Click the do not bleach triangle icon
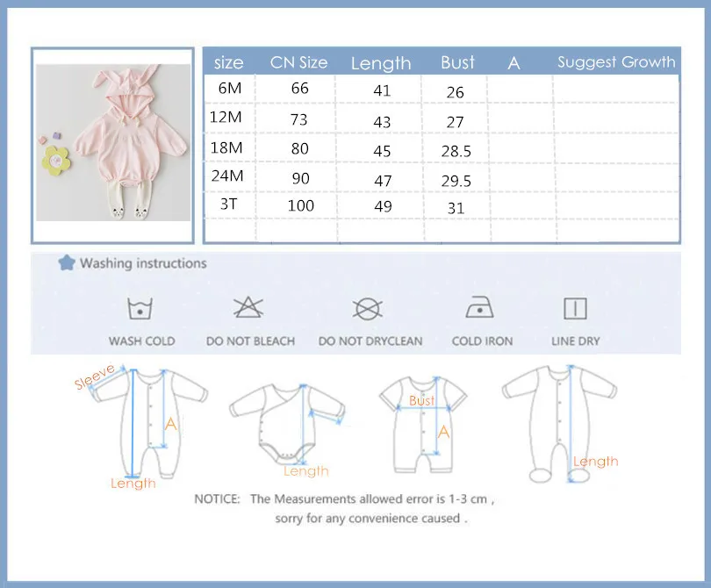Screen dimensions: 711x588 click(x=248, y=308)
